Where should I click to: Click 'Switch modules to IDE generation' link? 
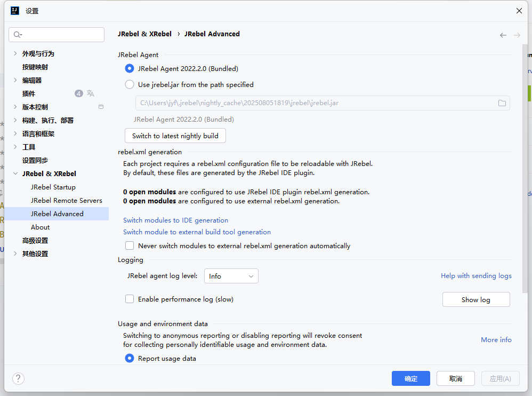tap(175, 220)
